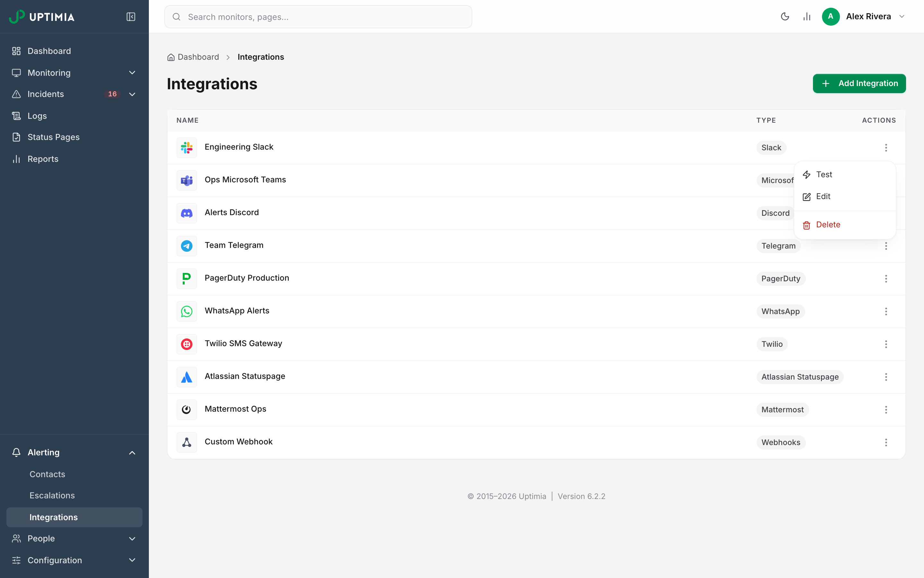Collapse the Alerting section chevron
The width and height of the screenshot is (924, 578).
[132, 453]
